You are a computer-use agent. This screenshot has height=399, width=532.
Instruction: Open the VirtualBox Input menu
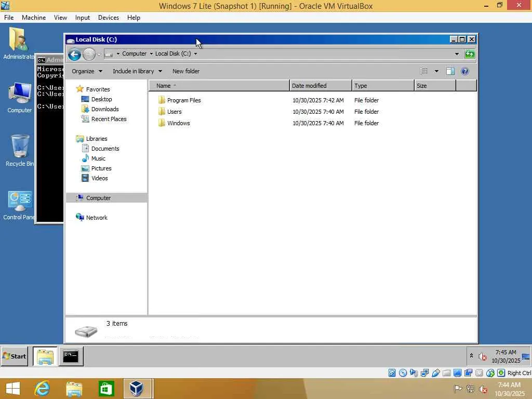pyautogui.click(x=83, y=18)
